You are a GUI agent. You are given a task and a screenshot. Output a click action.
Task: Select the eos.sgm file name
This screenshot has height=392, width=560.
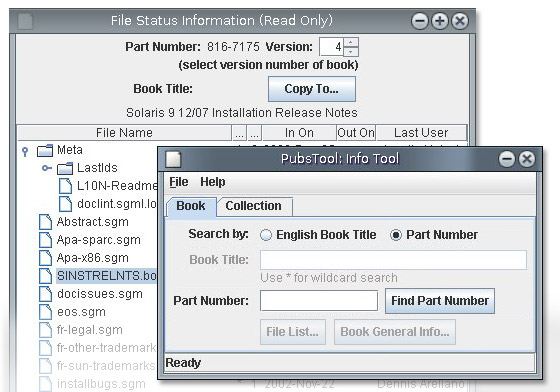pyautogui.click(x=81, y=312)
